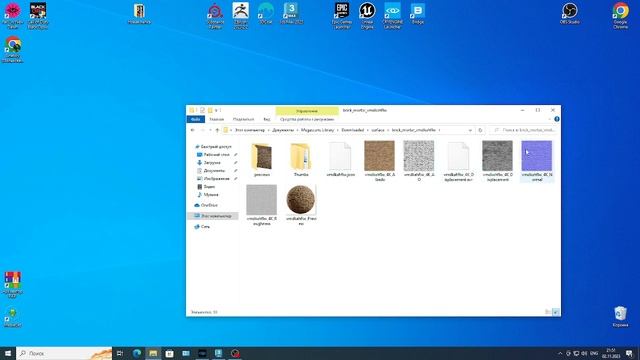Open the Средства работы с рисунками tab
The width and height of the screenshot is (640, 360).
point(307,119)
